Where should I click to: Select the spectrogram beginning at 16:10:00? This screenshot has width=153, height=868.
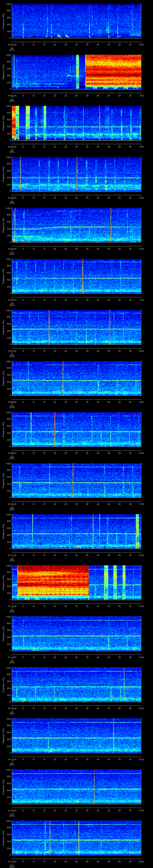click(77, 480)
